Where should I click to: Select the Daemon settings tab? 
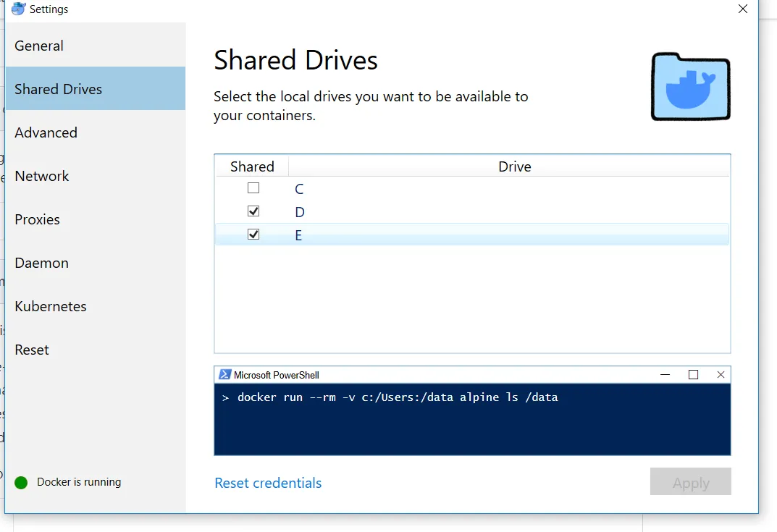click(42, 263)
